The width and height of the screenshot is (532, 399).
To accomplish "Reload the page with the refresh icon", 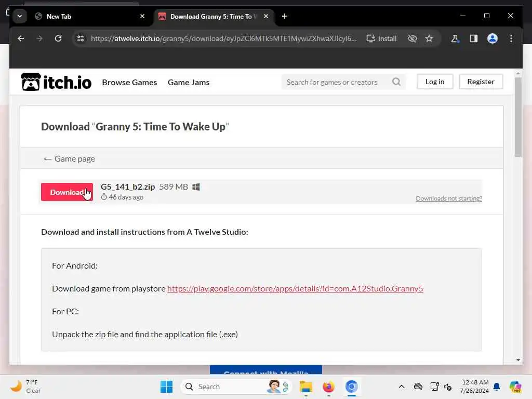I will click(x=58, y=38).
